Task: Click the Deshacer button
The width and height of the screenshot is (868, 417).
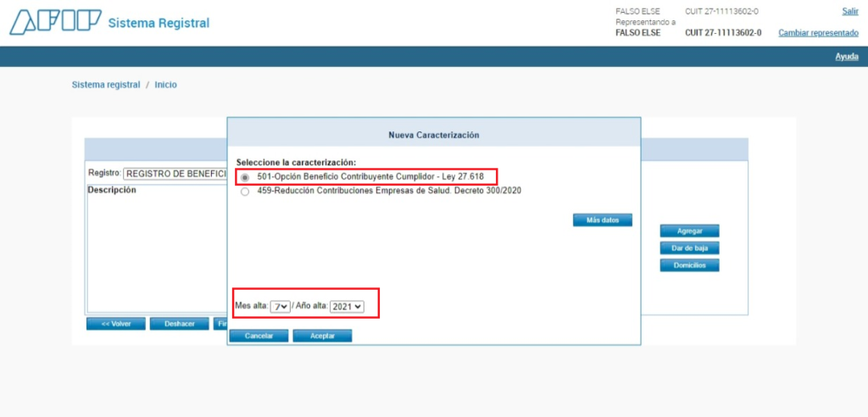Action: coord(180,324)
